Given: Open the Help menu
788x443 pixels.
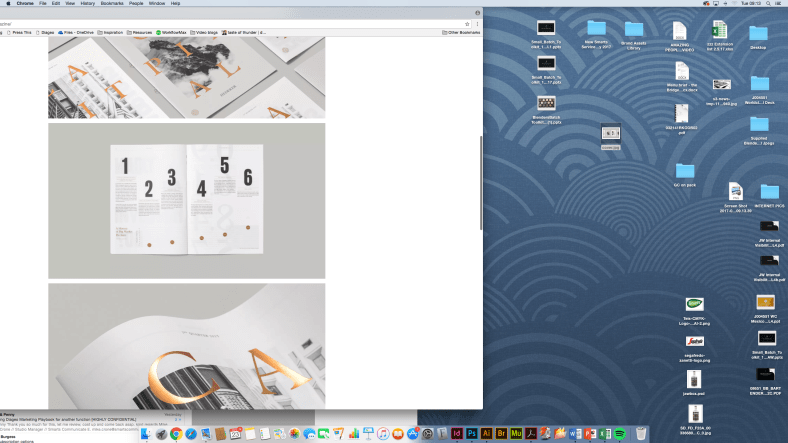Looking at the screenshot, I should click(175, 3).
